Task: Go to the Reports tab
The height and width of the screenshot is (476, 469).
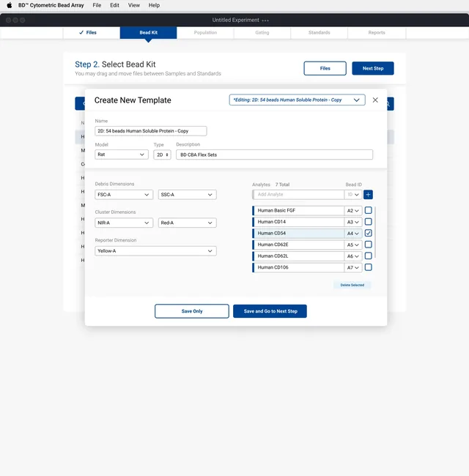Action: coord(377,32)
